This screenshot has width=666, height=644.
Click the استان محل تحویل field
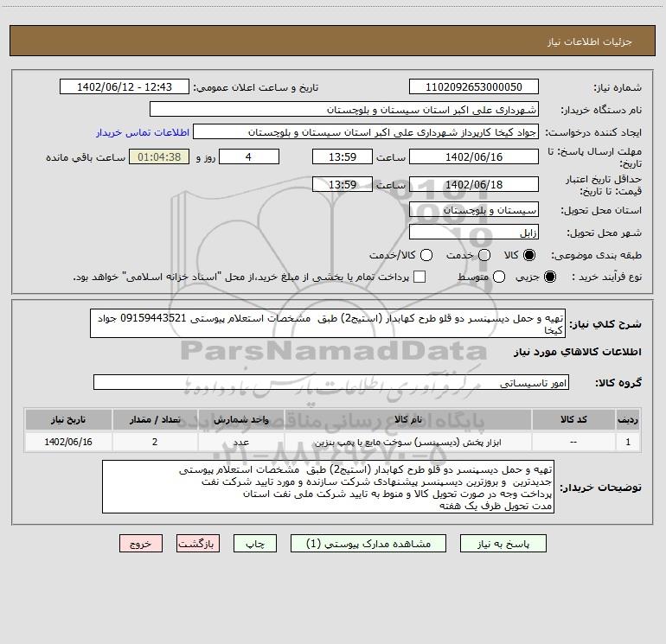click(x=474, y=210)
